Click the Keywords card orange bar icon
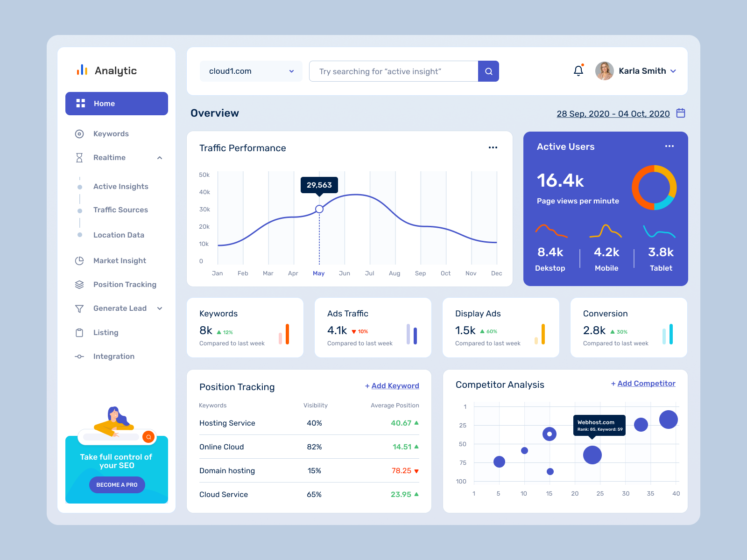This screenshot has height=560, width=747. (284, 334)
